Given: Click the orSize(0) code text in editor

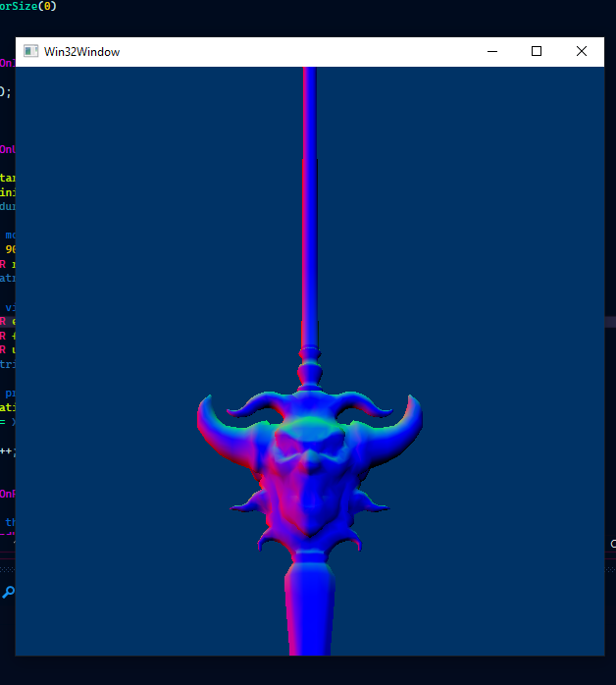Looking at the screenshot, I should [x=28, y=6].
